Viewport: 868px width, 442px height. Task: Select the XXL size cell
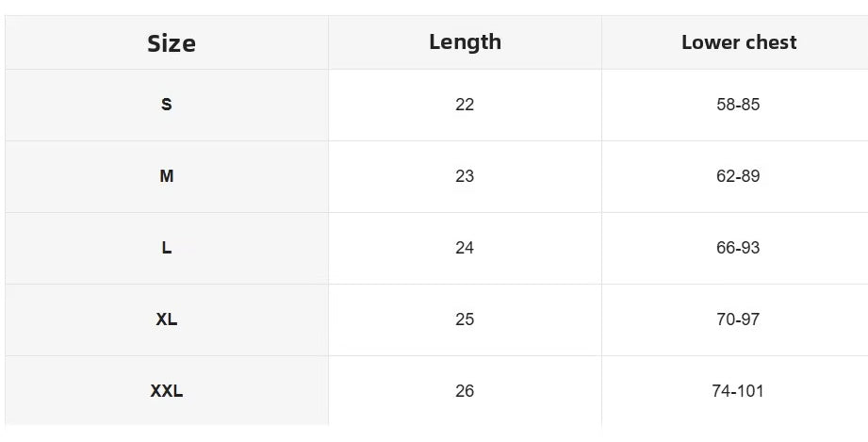point(167,391)
